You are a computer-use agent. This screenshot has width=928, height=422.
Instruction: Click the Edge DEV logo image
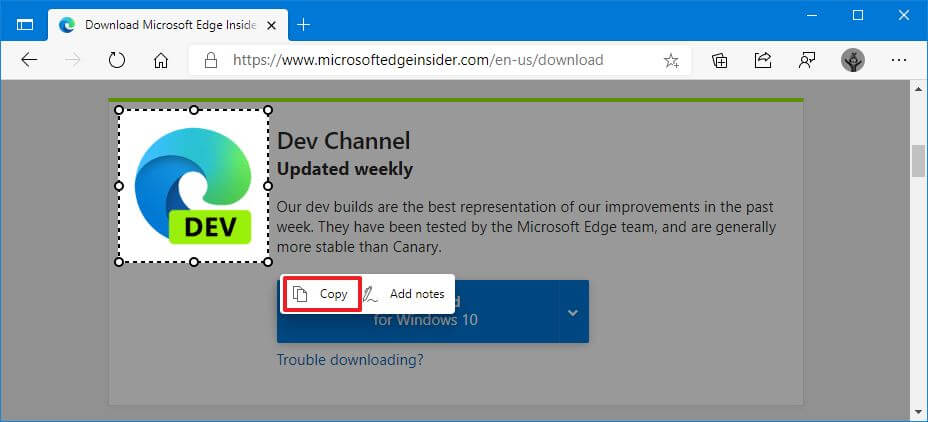(193, 186)
